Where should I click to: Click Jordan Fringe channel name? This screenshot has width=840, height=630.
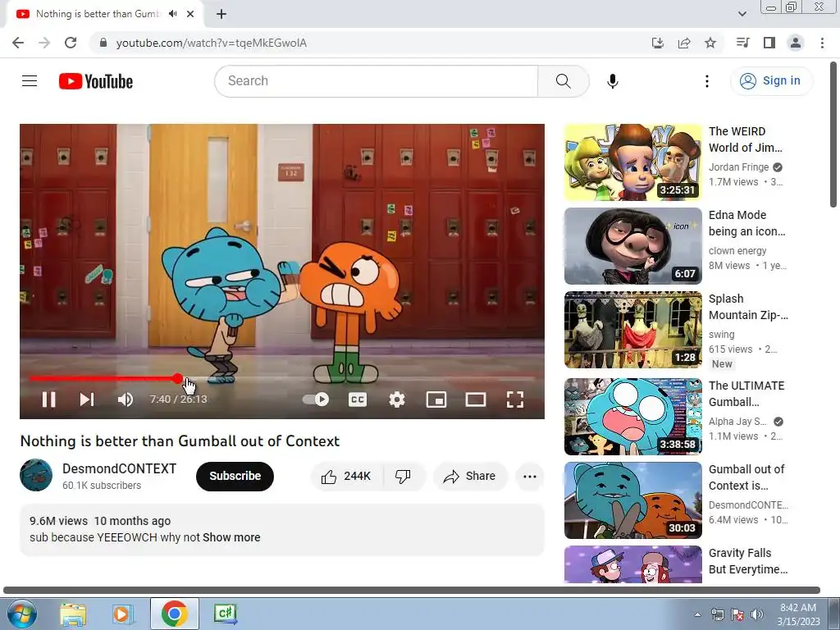click(739, 167)
